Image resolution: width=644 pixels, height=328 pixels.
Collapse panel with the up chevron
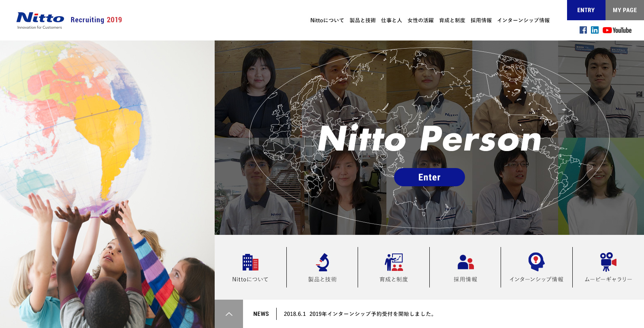click(229, 314)
